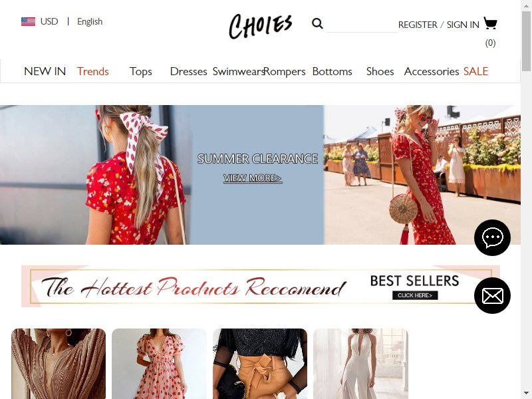The width and height of the screenshot is (532, 399).
Task: Open the NEW IN menu item
Action: [x=45, y=71]
